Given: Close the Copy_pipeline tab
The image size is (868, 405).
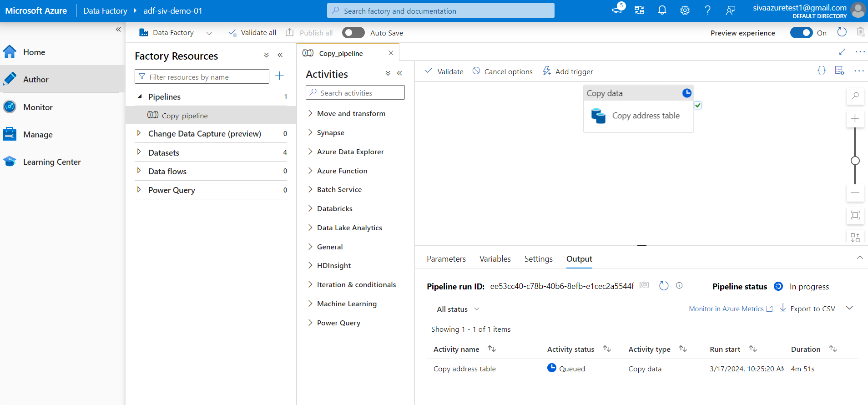Looking at the screenshot, I should (x=391, y=53).
